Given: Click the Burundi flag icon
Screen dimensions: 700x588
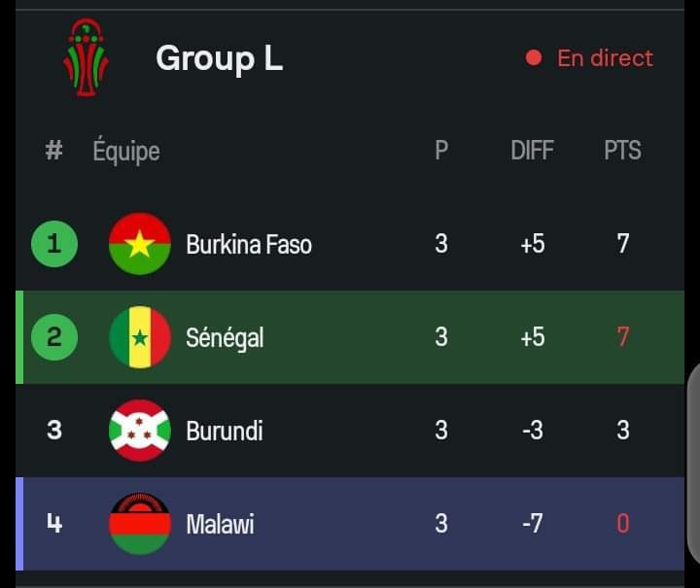Looking at the screenshot, I should [x=140, y=431].
